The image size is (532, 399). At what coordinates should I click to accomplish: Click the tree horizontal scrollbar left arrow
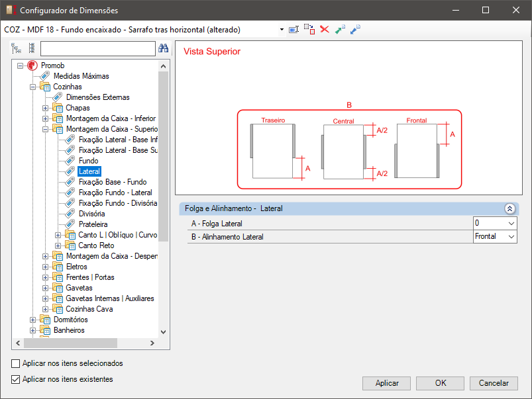18,343
